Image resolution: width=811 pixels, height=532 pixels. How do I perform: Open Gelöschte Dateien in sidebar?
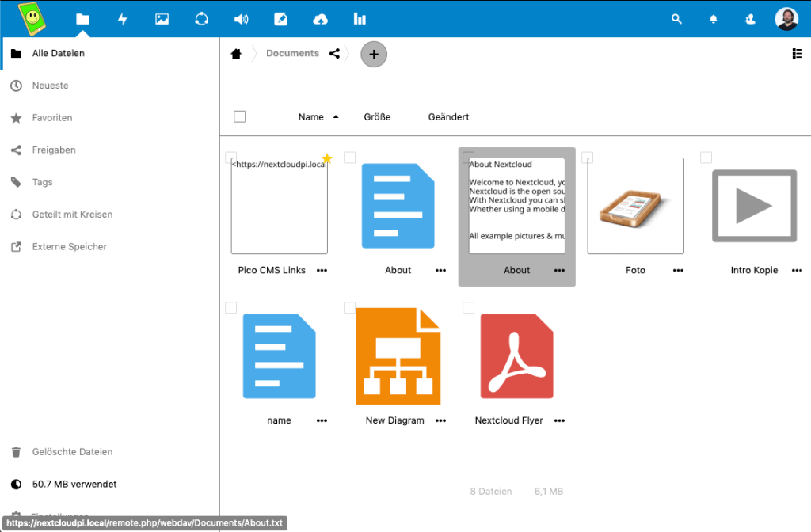72,452
